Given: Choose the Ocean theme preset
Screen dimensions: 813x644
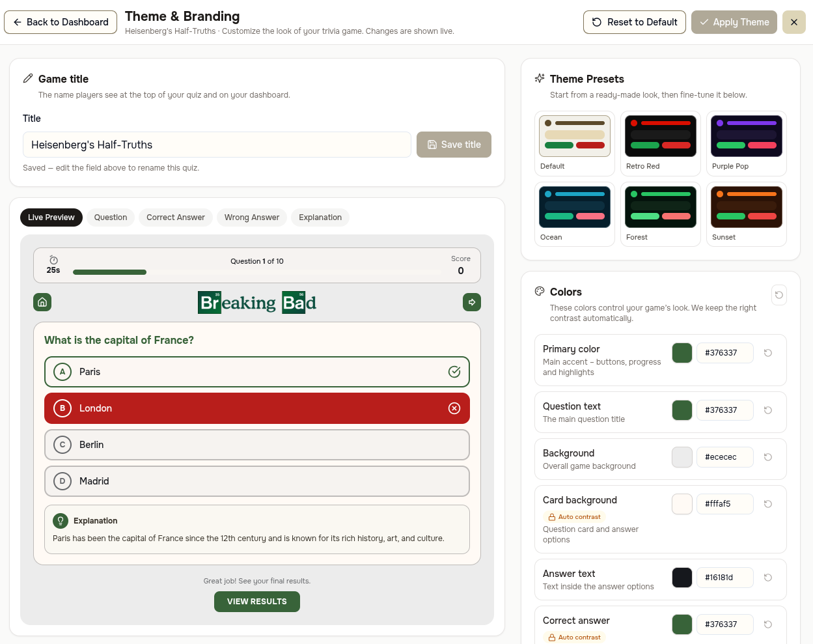Looking at the screenshot, I should (575, 214).
